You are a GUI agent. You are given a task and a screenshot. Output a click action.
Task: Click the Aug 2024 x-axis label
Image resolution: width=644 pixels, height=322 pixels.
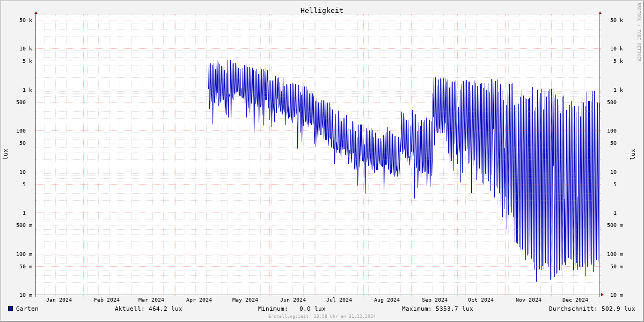[387, 300]
